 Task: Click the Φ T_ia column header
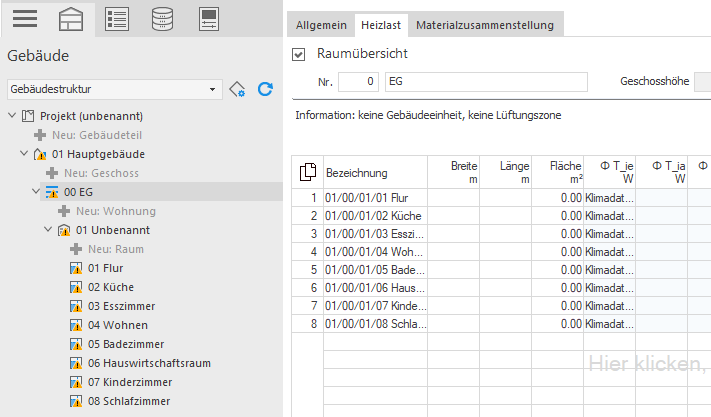[x=662, y=172]
